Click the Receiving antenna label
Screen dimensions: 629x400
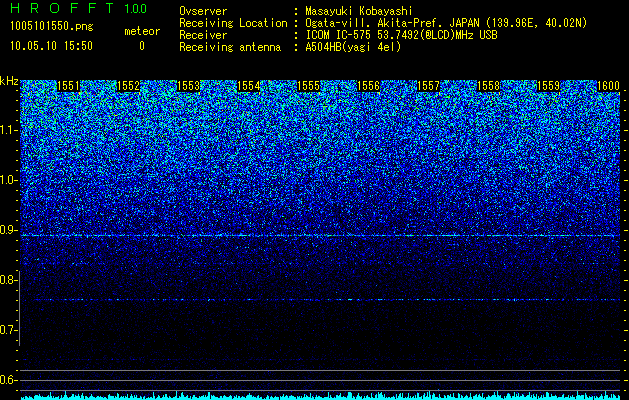tap(230, 47)
